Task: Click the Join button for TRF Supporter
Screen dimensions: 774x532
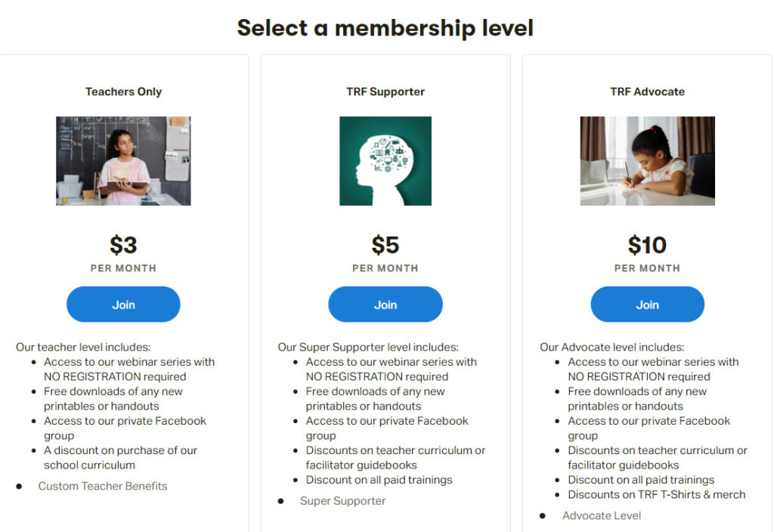Action: 385,305
